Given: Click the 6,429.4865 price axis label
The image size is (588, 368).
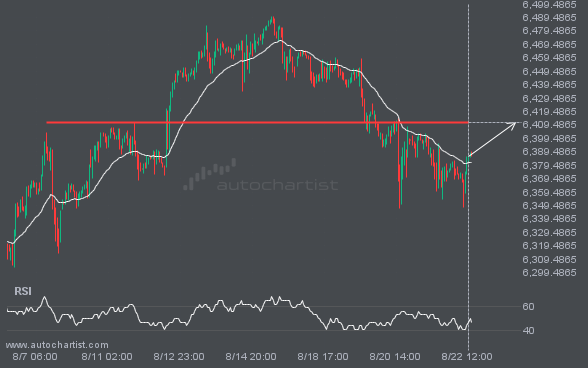Looking at the screenshot, I should point(549,99).
